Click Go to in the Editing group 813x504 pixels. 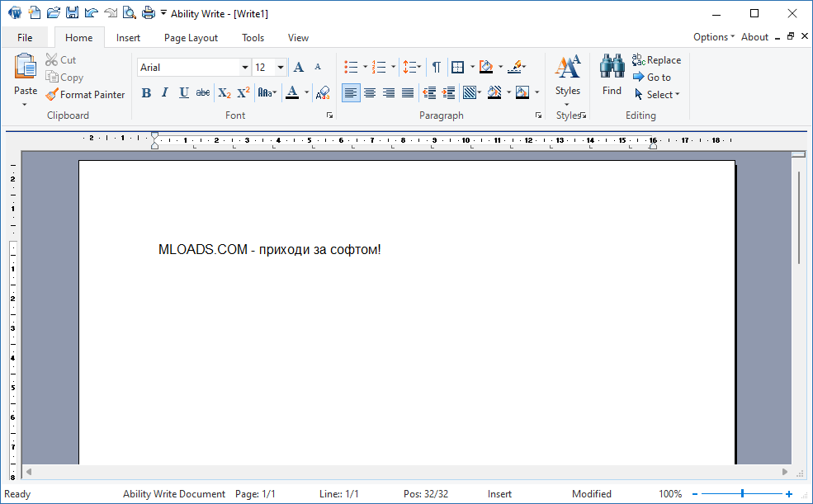click(x=652, y=78)
